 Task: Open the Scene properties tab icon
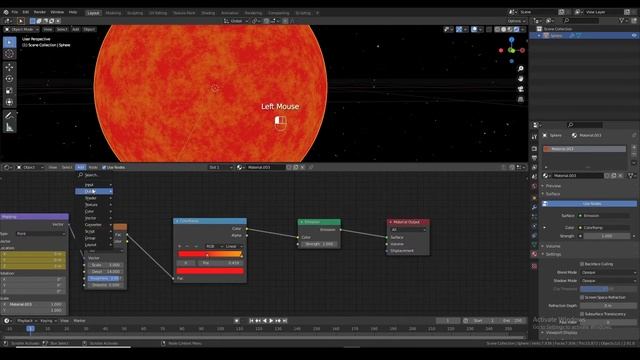(x=534, y=177)
